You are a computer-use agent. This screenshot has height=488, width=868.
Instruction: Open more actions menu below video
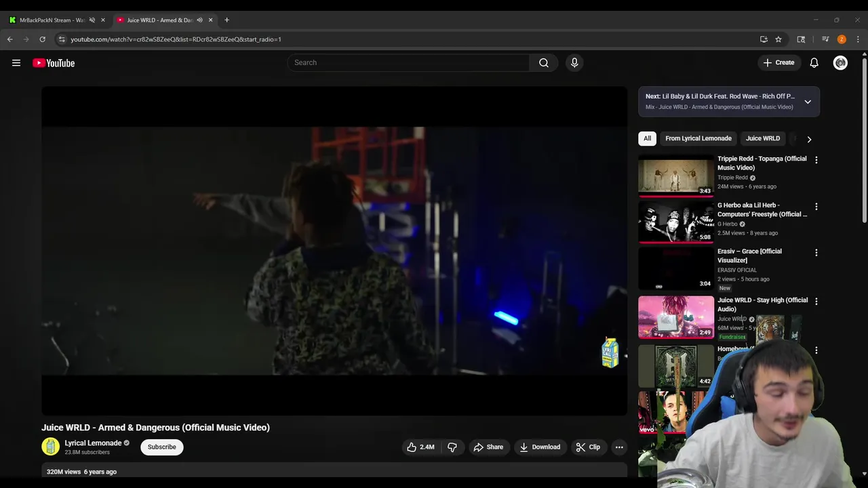tap(619, 447)
